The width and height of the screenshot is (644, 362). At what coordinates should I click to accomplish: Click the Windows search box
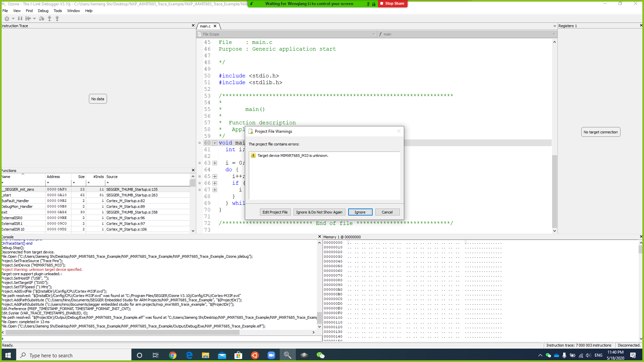[74, 355]
